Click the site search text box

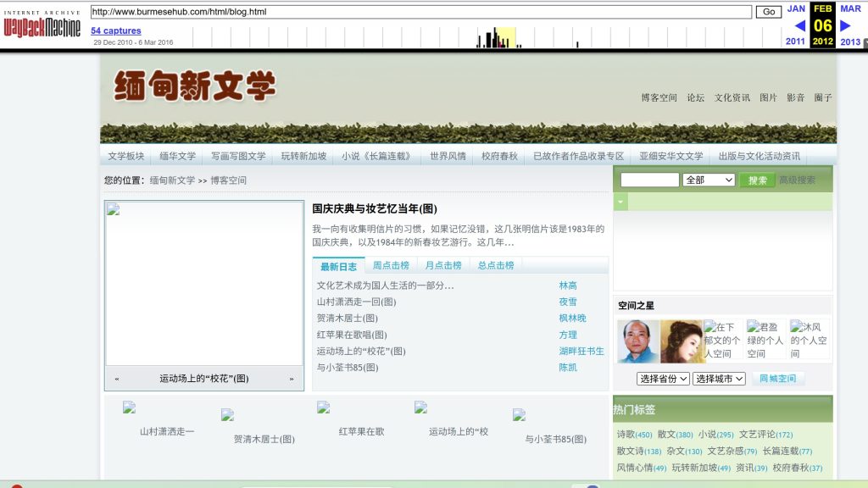point(649,180)
